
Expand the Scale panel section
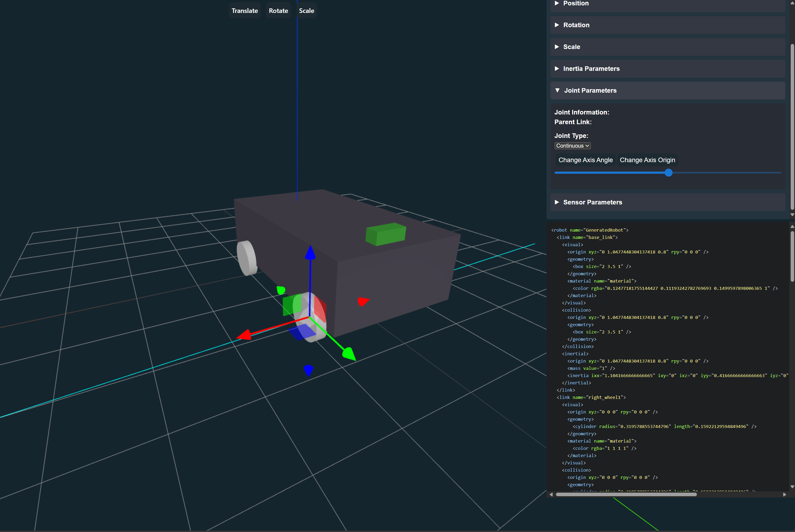click(667, 47)
